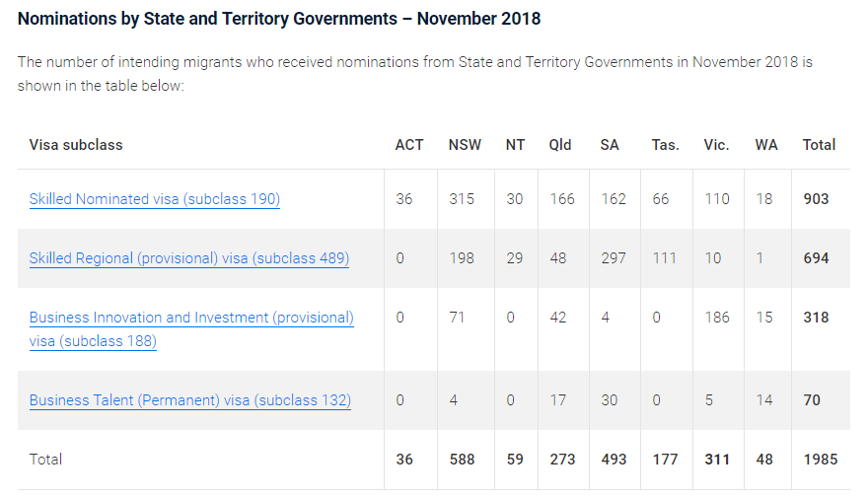Image resolution: width=868 pixels, height=499 pixels.
Task: Select the Vic. column header
Action: coord(716,145)
